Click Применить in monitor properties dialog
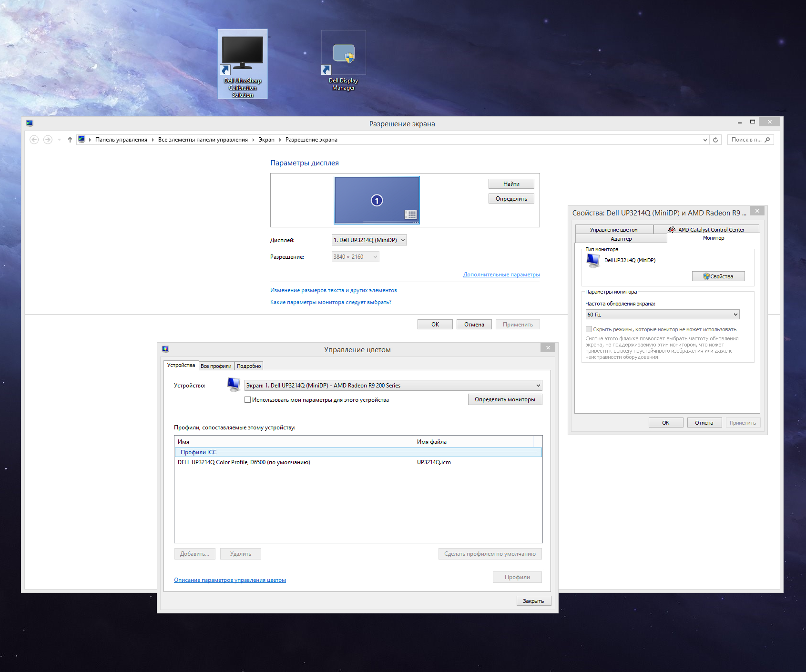 click(x=743, y=423)
